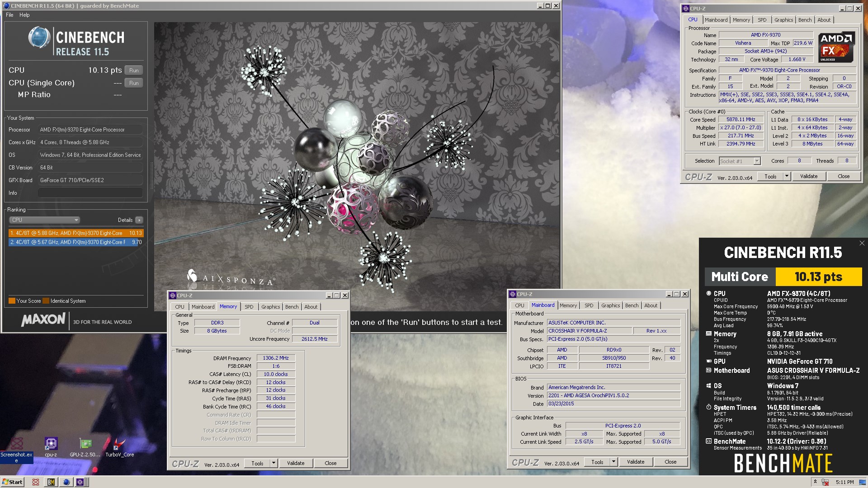Viewport: 868px width, 488px height.
Task: Click the Memory module icon in BenchMate panel
Action: point(708,334)
